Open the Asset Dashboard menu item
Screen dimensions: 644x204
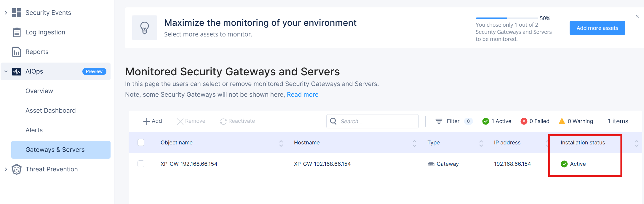[51, 111]
